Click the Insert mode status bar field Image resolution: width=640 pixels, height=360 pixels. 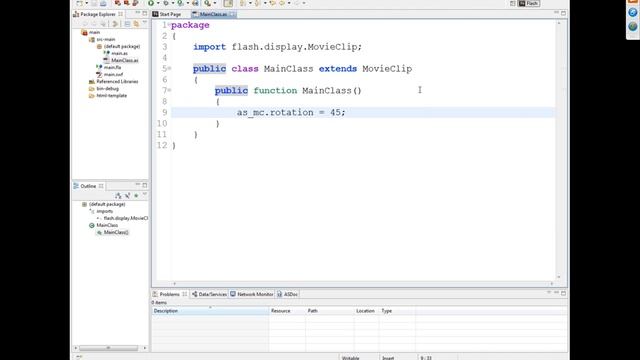(388, 358)
